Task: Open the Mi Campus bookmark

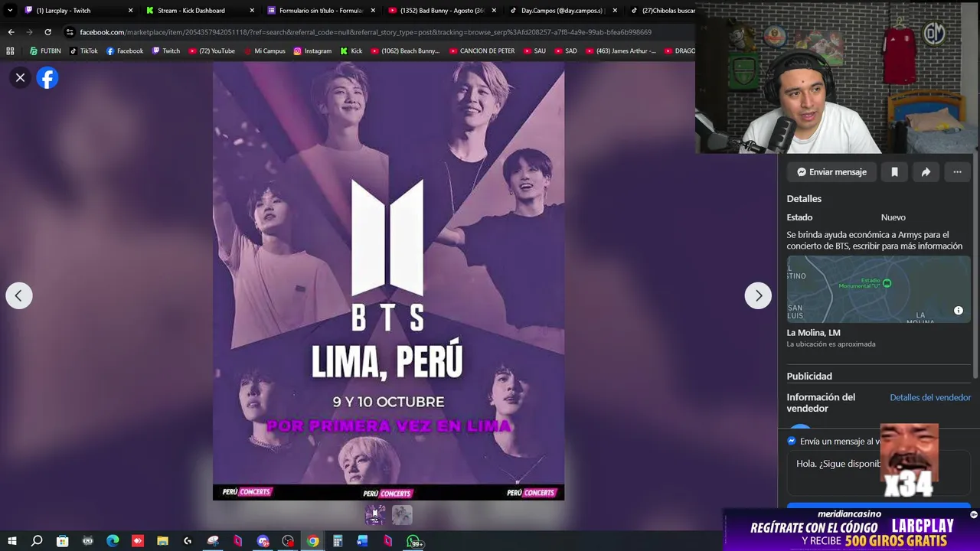Action: [x=265, y=51]
